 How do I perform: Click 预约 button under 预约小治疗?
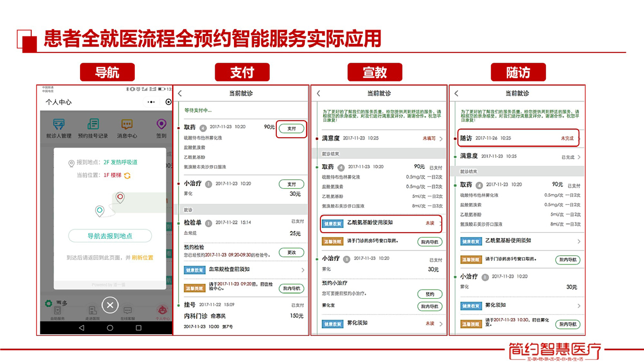coord(430,294)
